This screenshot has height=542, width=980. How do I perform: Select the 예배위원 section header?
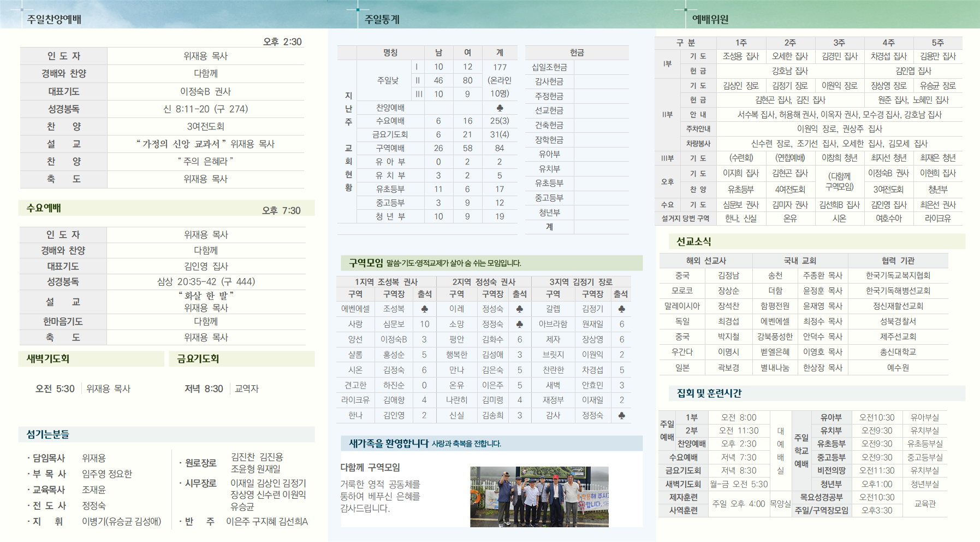(710, 19)
